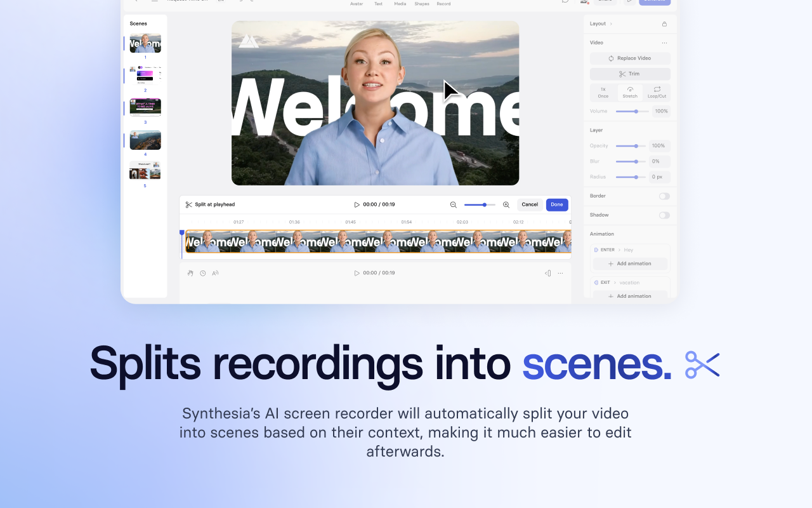Screen dimensions: 812x508
Task: Select scene 5 thumbnail
Action: (145, 171)
